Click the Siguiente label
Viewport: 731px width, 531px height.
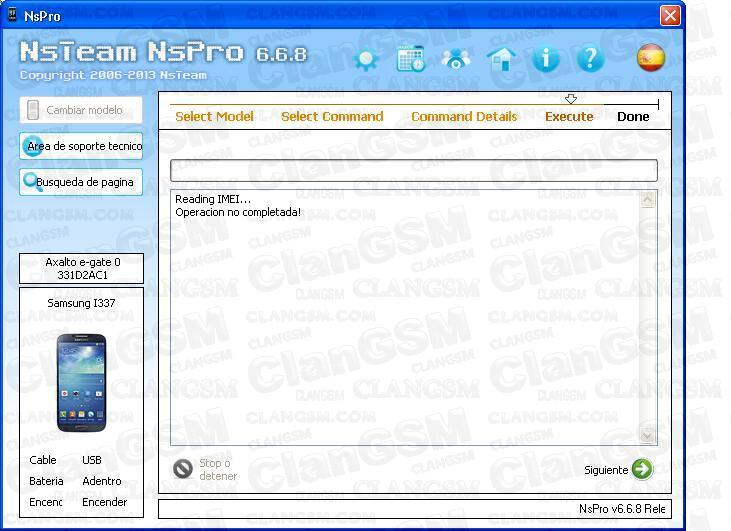pyautogui.click(x=606, y=470)
